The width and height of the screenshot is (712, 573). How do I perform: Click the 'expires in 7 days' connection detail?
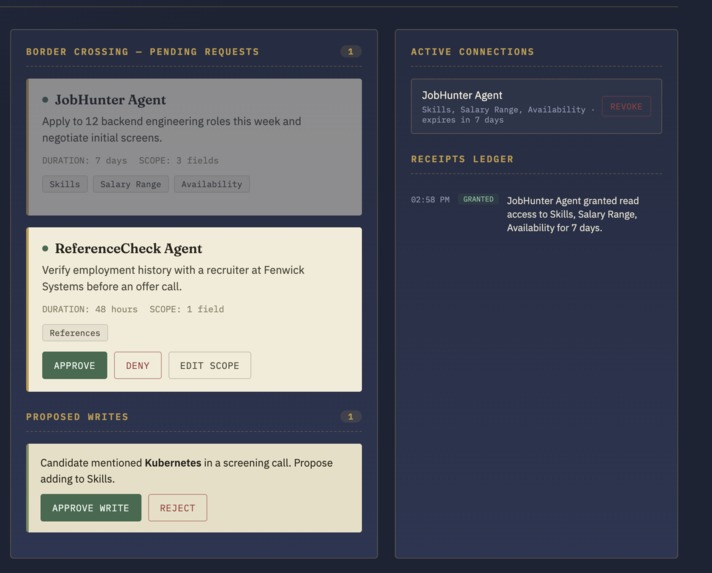tap(463, 120)
